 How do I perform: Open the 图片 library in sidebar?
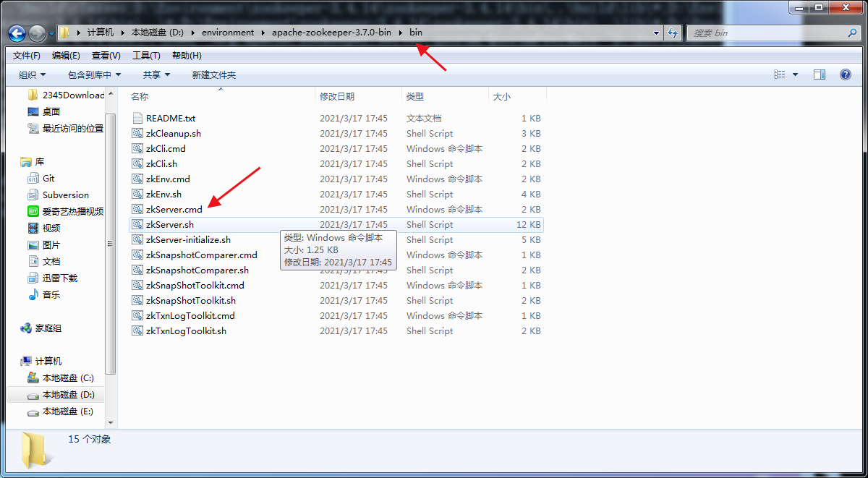pyautogui.click(x=44, y=244)
